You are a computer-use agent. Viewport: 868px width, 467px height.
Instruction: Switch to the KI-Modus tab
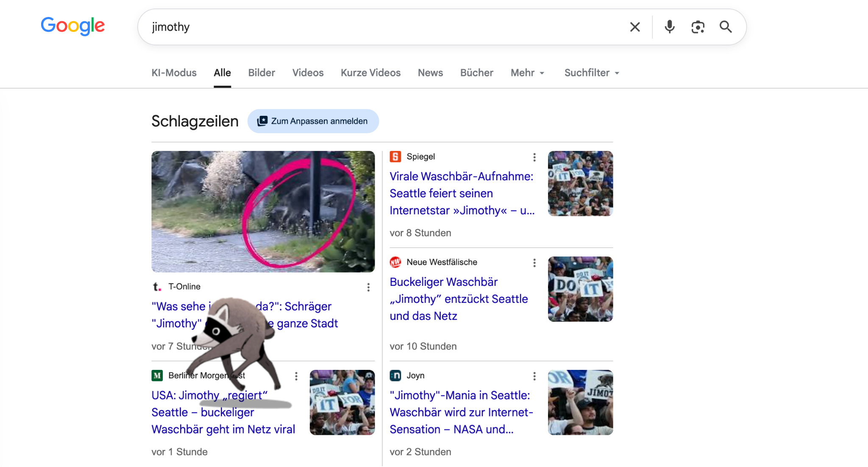click(174, 73)
